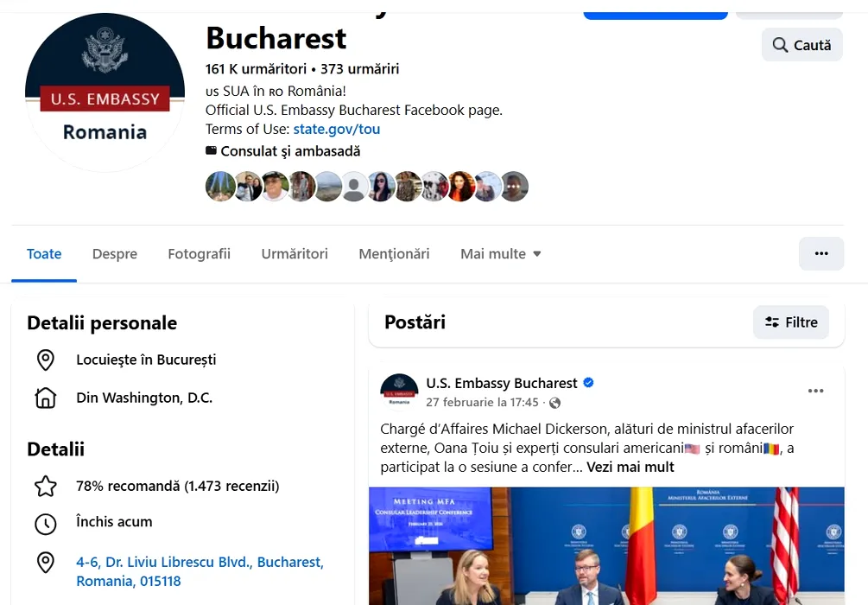
Task: Select the Urmăritori tab
Action: click(295, 254)
